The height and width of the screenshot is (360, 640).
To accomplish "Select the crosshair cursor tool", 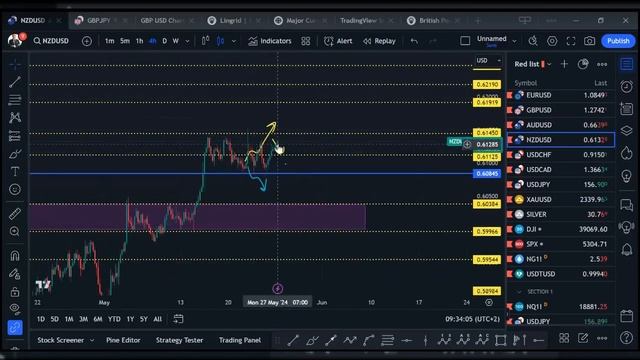I will click(x=15, y=64).
